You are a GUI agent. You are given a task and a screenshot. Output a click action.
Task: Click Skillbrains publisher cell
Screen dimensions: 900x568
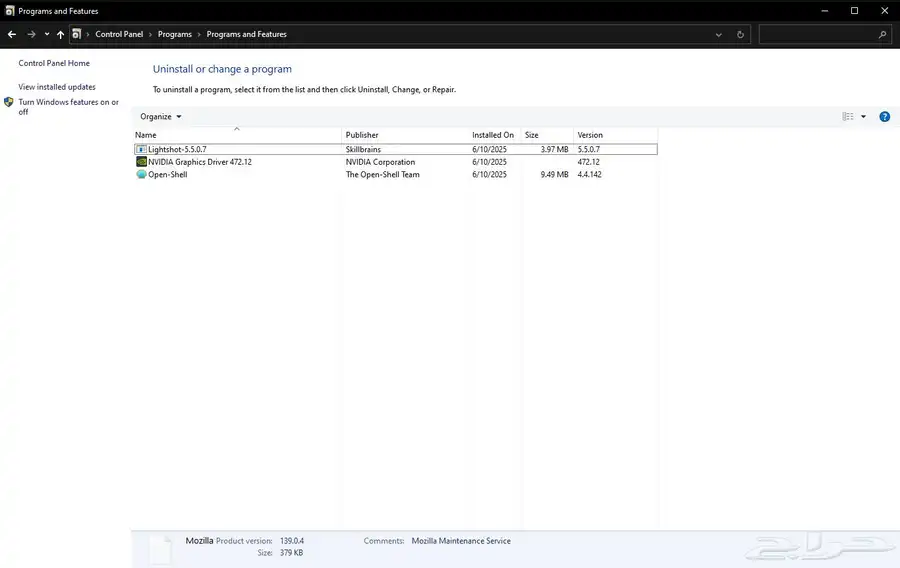tap(363, 149)
